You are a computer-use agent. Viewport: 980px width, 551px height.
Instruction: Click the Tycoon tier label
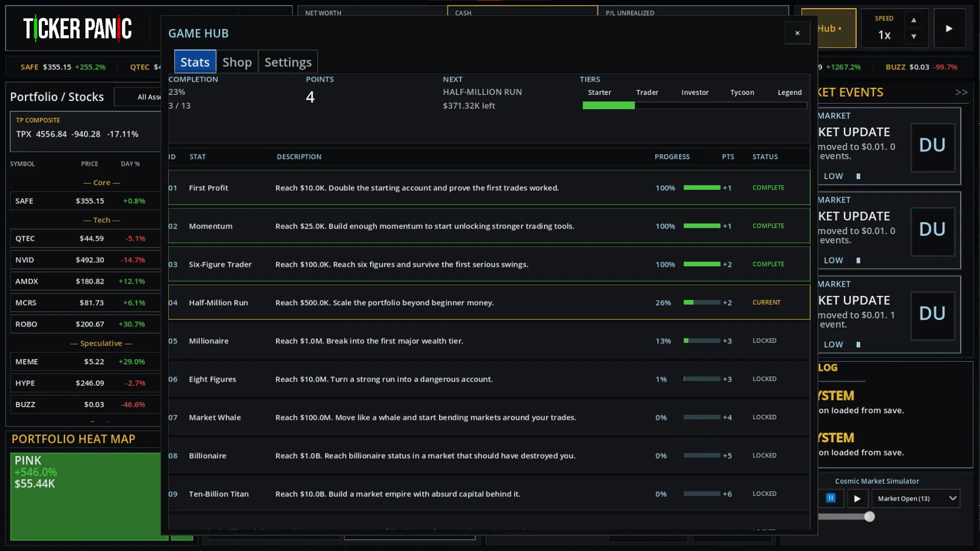pyautogui.click(x=742, y=92)
